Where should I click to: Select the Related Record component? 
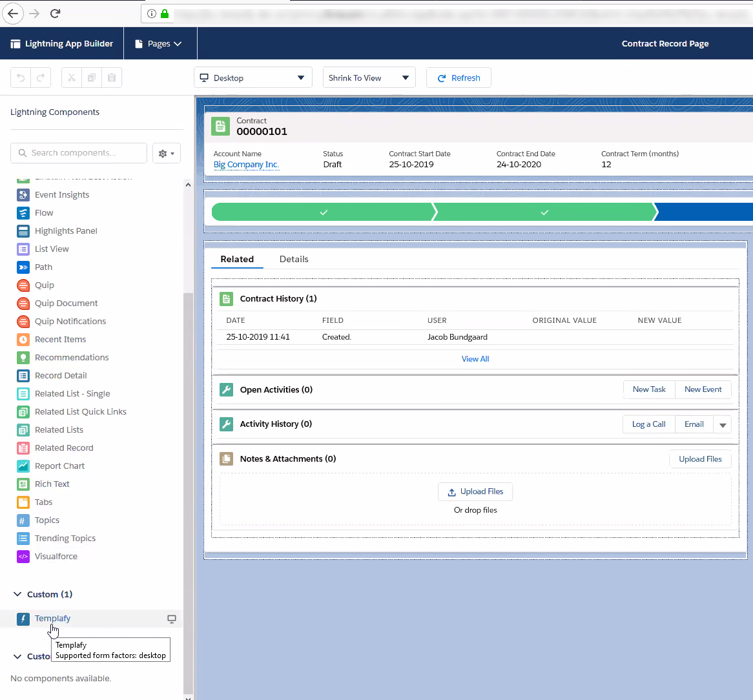coord(56,448)
